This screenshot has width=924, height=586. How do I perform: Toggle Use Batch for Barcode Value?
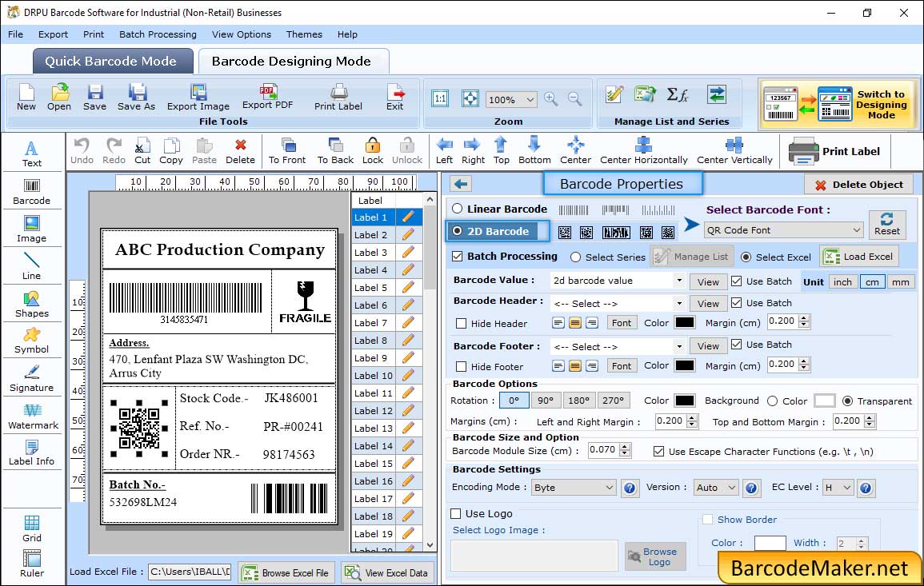(737, 281)
